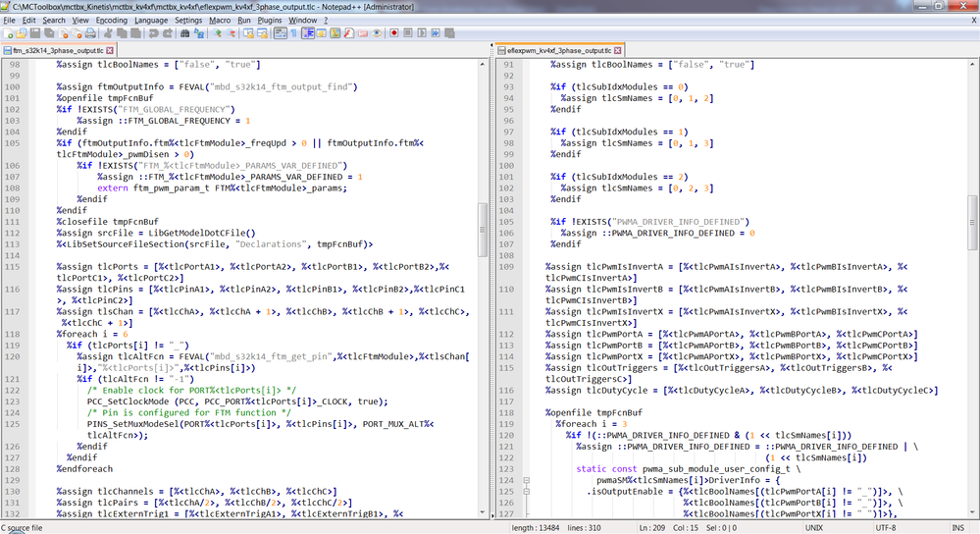Select the eflexpwm_kv4xf_3phase_output.tlc tab
Image resolution: width=980 pixels, height=534 pixels.
coord(558,50)
